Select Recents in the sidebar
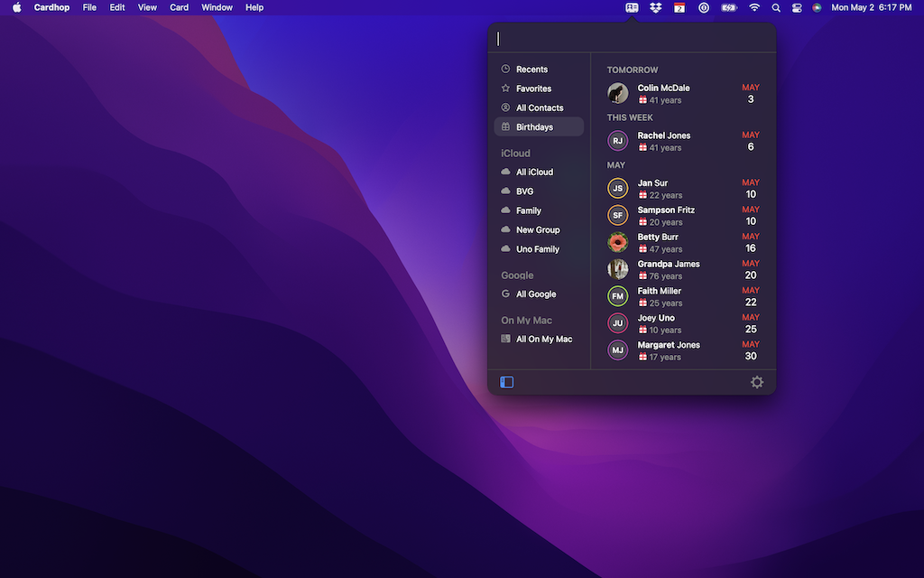 540,69
